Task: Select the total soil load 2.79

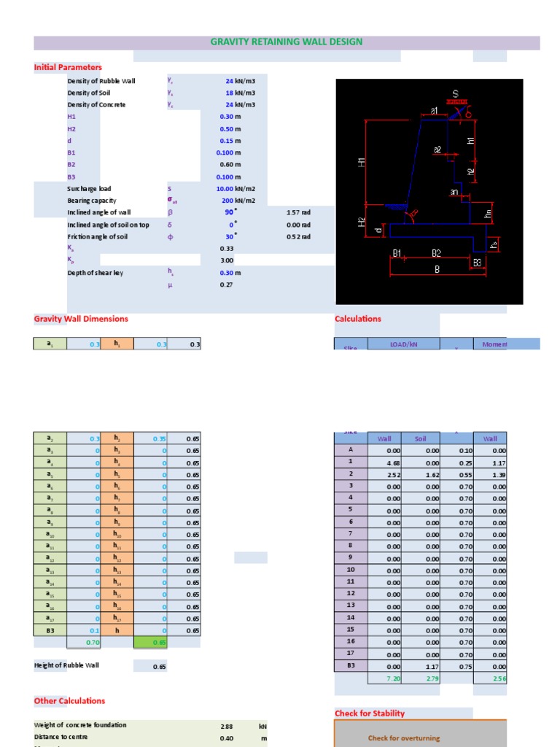Action: click(x=421, y=678)
